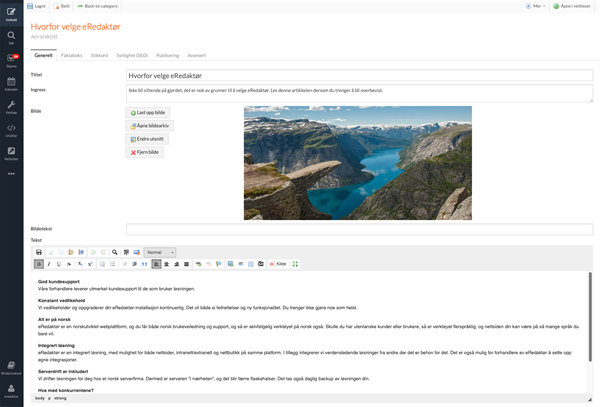Save with Lagre button
The image size is (600, 407).
tap(36, 6)
